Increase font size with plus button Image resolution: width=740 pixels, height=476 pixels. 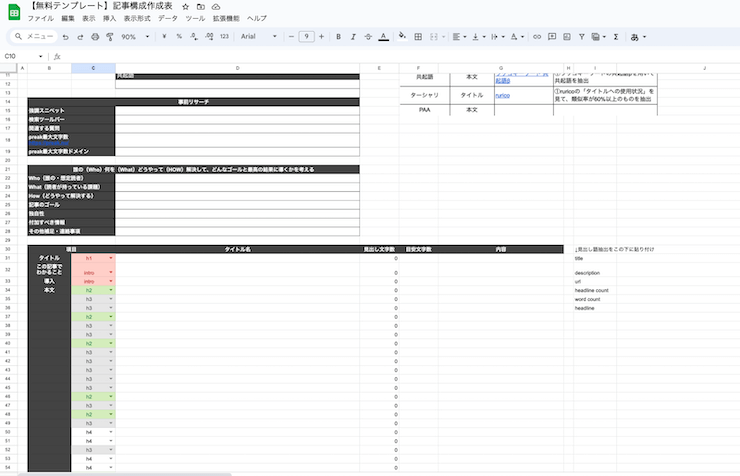point(321,37)
